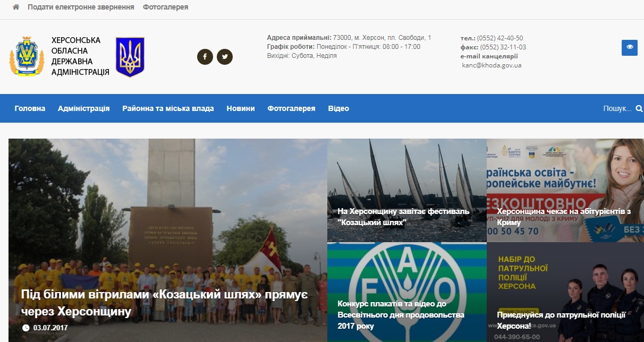Open the sailing festival Козацький шлях article

(404, 217)
